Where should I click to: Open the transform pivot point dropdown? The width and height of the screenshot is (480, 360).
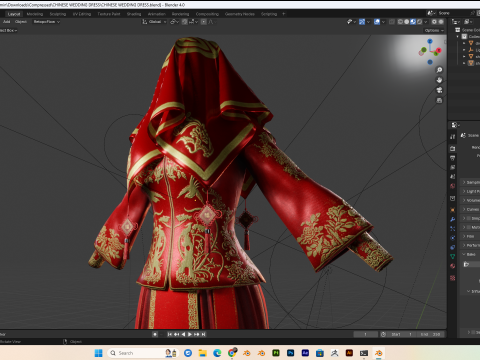pyautogui.click(x=175, y=22)
